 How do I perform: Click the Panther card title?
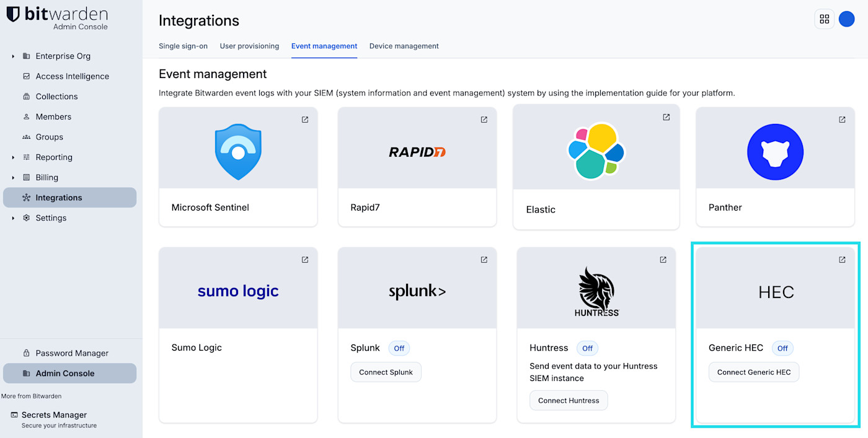pyautogui.click(x=725, y=208)
